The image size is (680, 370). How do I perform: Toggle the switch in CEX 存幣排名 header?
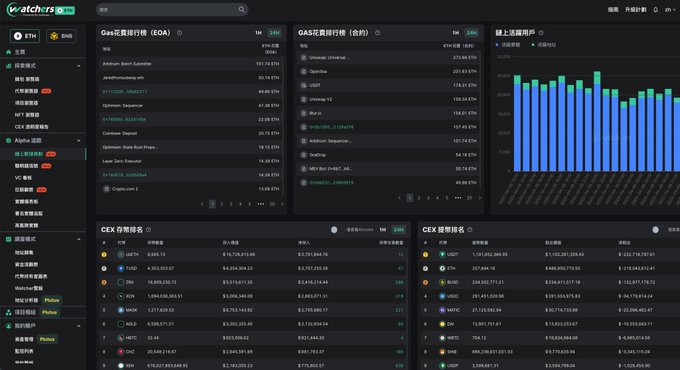tap(334, 230)
